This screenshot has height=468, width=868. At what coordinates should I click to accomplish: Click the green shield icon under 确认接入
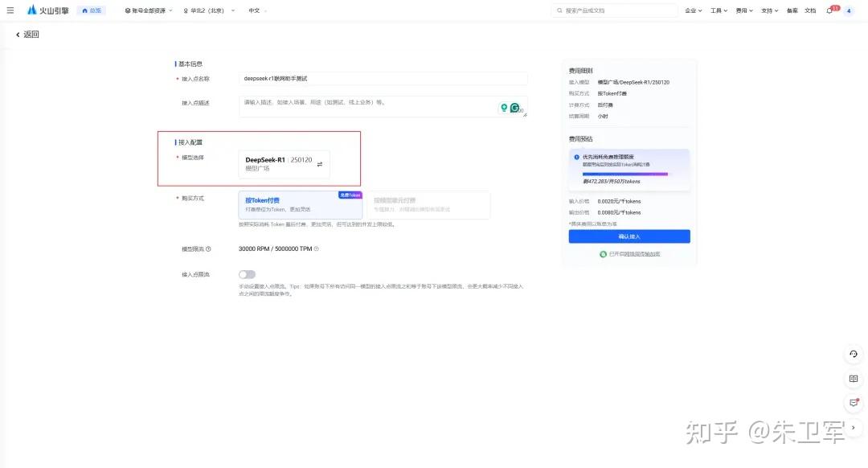point(603,254)
